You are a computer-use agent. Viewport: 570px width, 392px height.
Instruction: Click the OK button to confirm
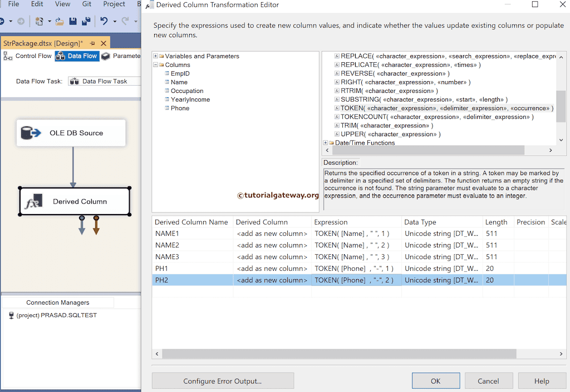(x=436, y=380)
